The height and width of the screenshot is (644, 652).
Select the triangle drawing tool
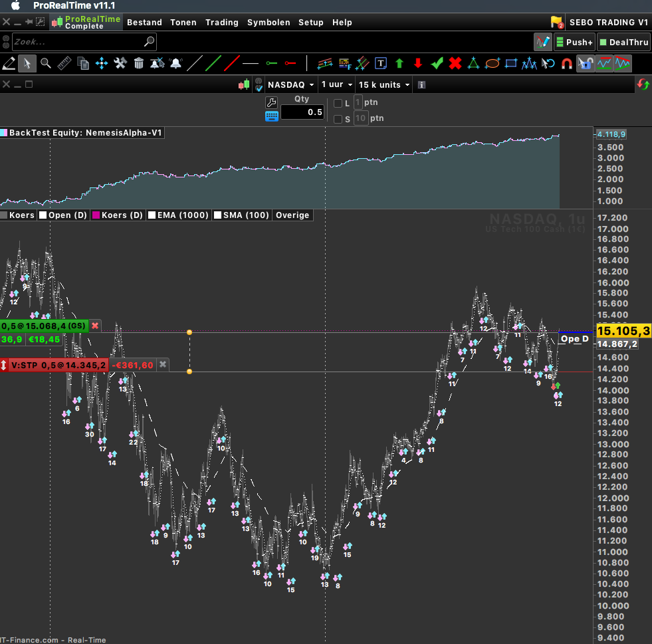point(473,64)
